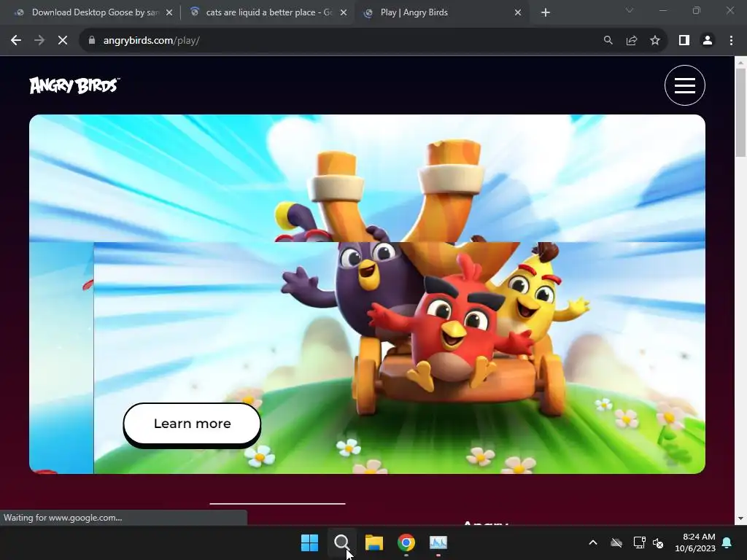View site information lock icon
The height and width of the screenshot is (560, 747).
click(91, 41)
